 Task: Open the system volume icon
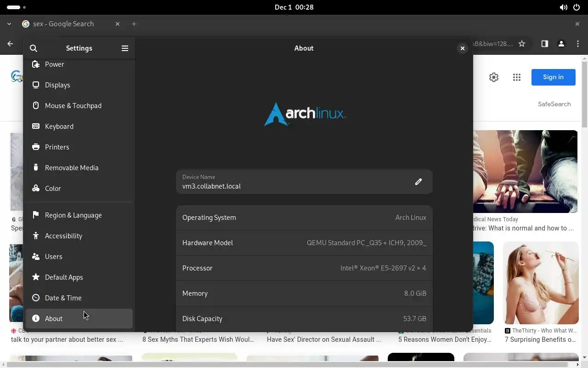pos(563,7)
